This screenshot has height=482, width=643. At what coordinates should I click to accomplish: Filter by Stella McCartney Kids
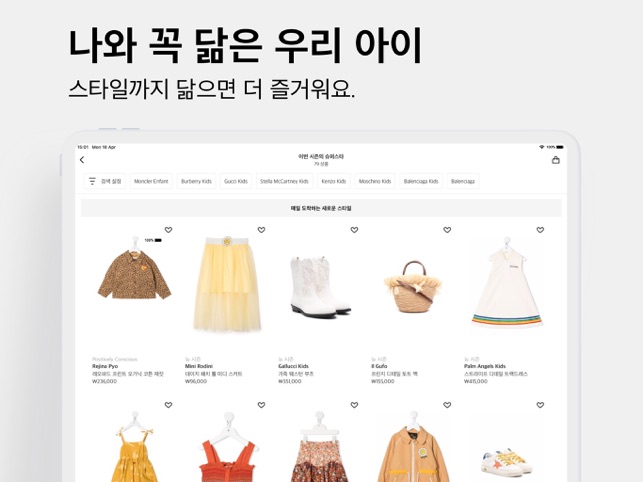point(284,181)
